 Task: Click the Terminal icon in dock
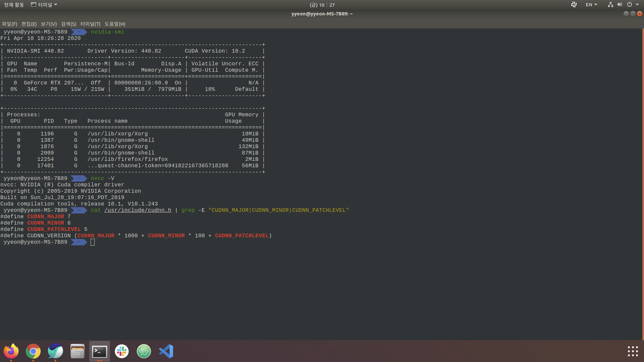[x=100, y=351]
